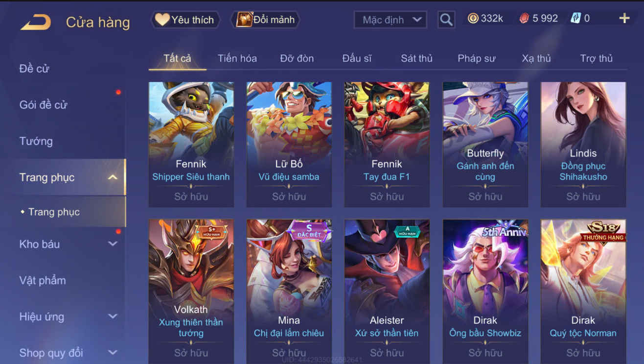Open the Tướng sidebar menu
Image resolution: width=644 pixels, height=364 pixels.
36,141
